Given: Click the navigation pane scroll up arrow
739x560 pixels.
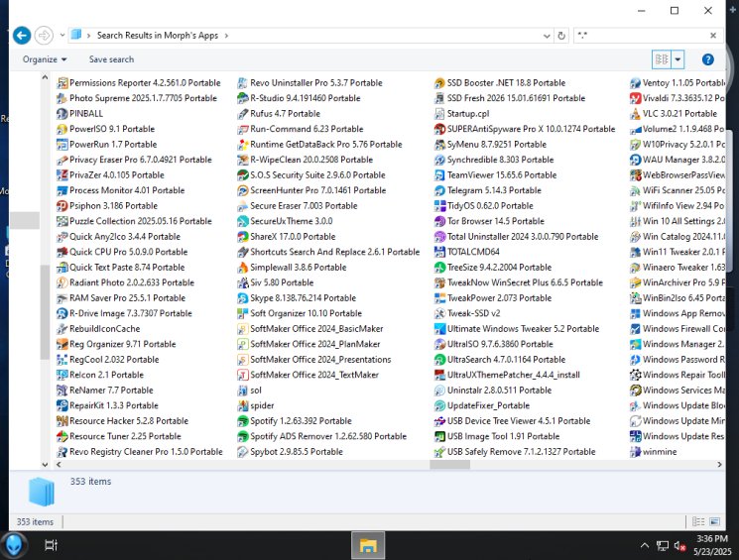Looking at the screenshot, I should [x=45, y=77].
